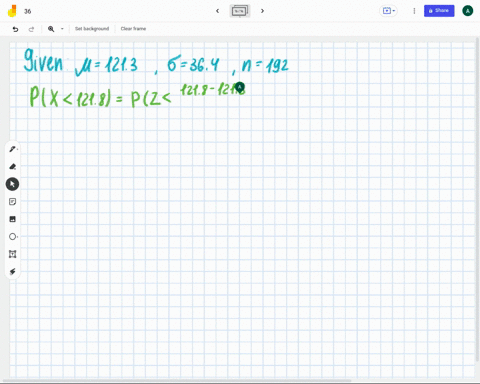
Task: Select the Eraser tool
Action: (x=13, y=167)
